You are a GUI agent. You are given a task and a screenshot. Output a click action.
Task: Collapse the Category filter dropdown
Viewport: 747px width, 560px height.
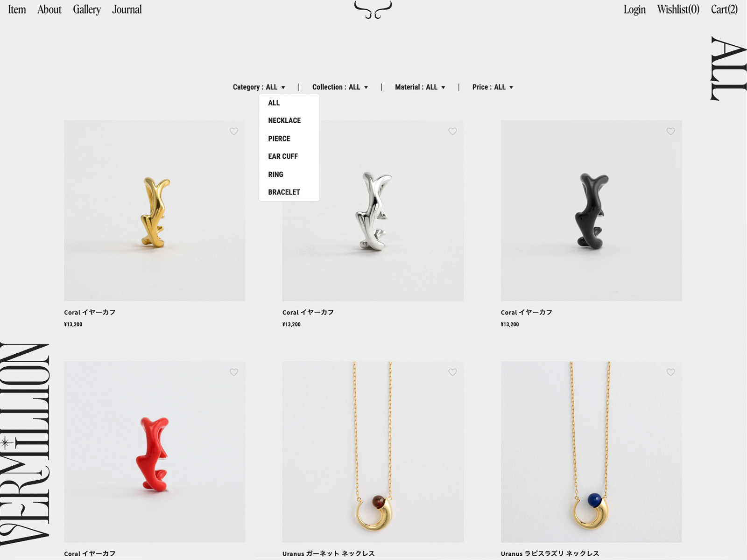pyautogui.click(x=259, y=87)
